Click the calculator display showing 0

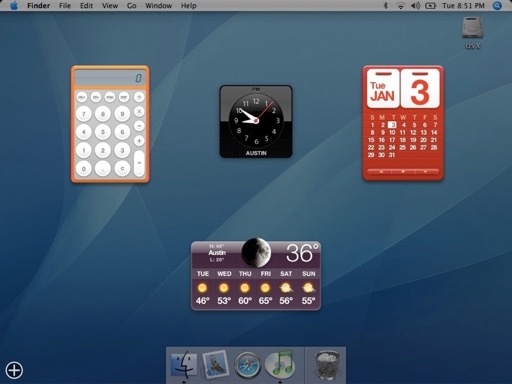[110, 78]
